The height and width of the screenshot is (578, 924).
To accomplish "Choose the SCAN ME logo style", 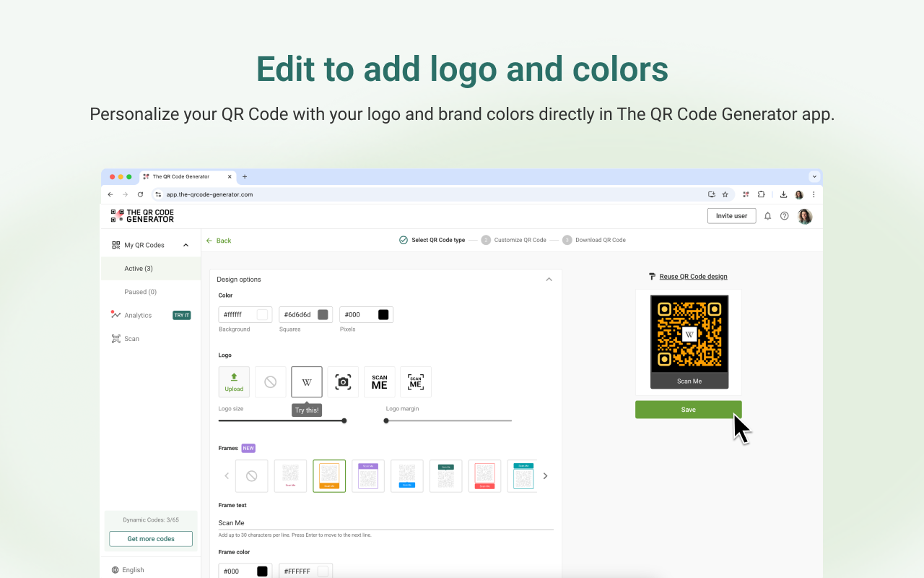I will [379, 381].
